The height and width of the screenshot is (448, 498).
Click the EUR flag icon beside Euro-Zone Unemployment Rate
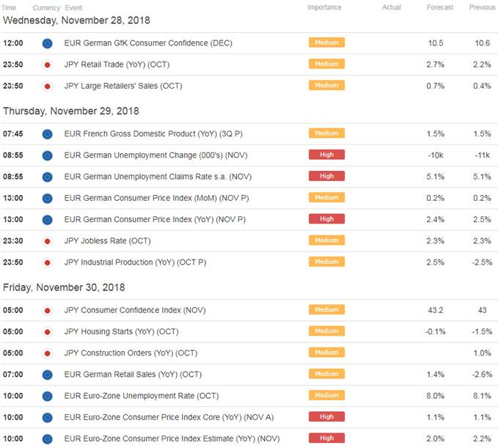[x=48, y=396]
